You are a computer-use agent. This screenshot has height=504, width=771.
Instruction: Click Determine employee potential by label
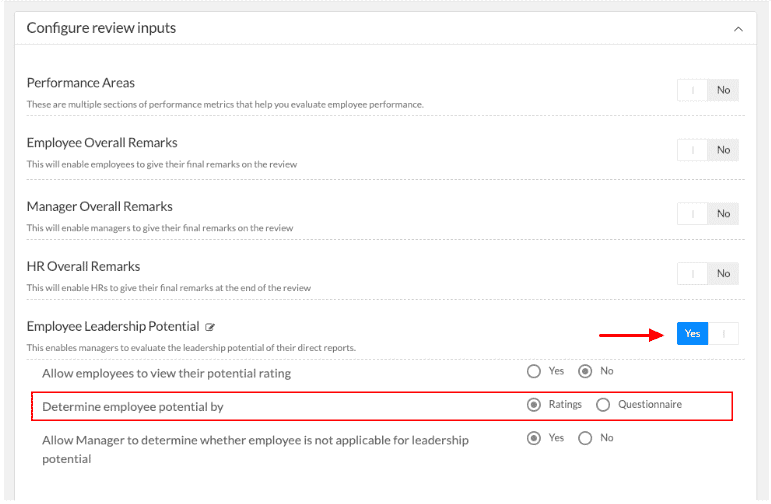pyautogui.click(x=133, y=407)
